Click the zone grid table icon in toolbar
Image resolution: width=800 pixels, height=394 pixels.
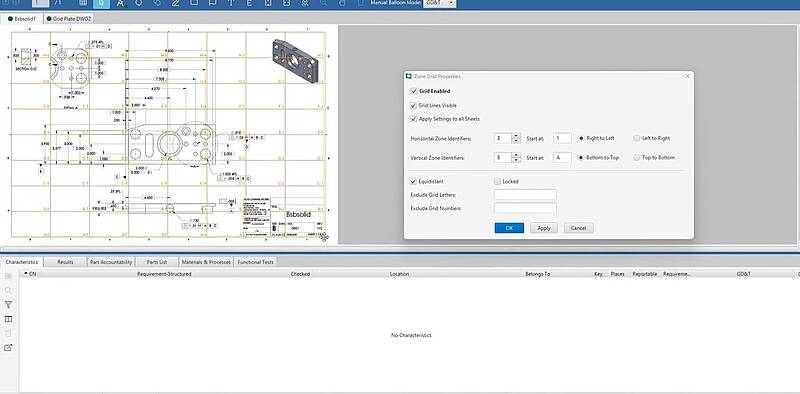84,3
